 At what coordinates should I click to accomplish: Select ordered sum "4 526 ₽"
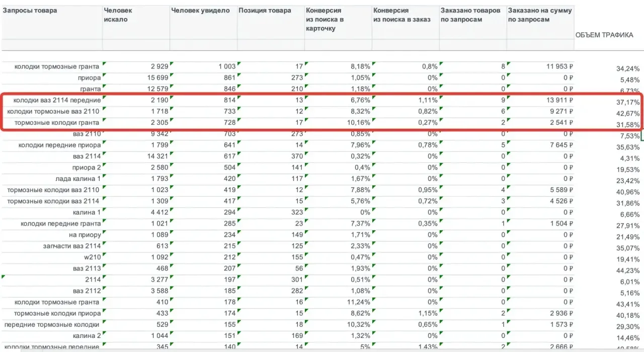561,201
